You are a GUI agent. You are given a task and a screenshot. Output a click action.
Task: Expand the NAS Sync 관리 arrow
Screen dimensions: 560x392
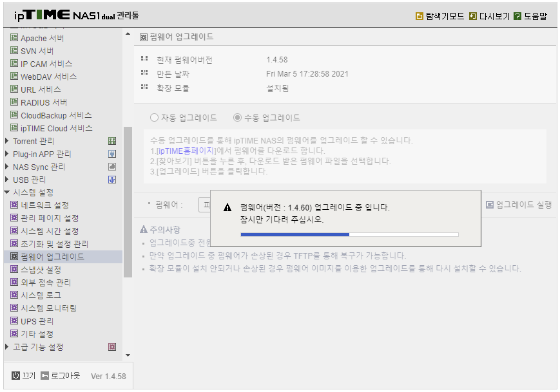coord(7,167)
